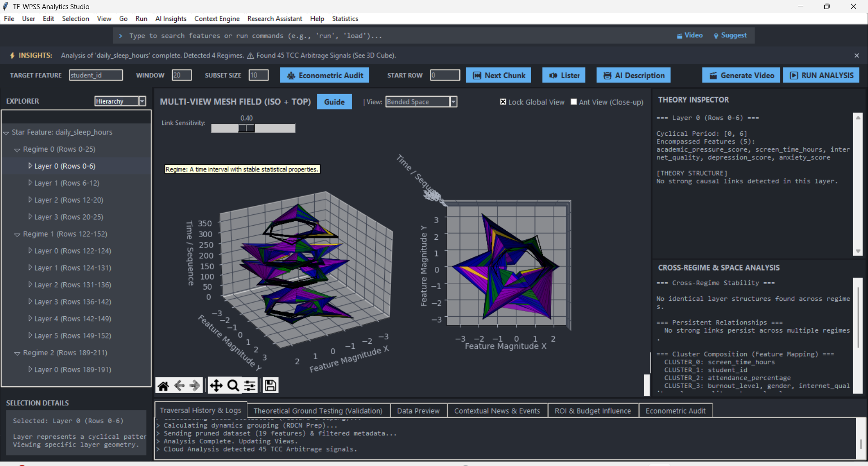The height and width of the screenshot is (466, 868).
Task: Expand Layer 1 (Rows 6-12) arrow
Action: click(30, 183)
